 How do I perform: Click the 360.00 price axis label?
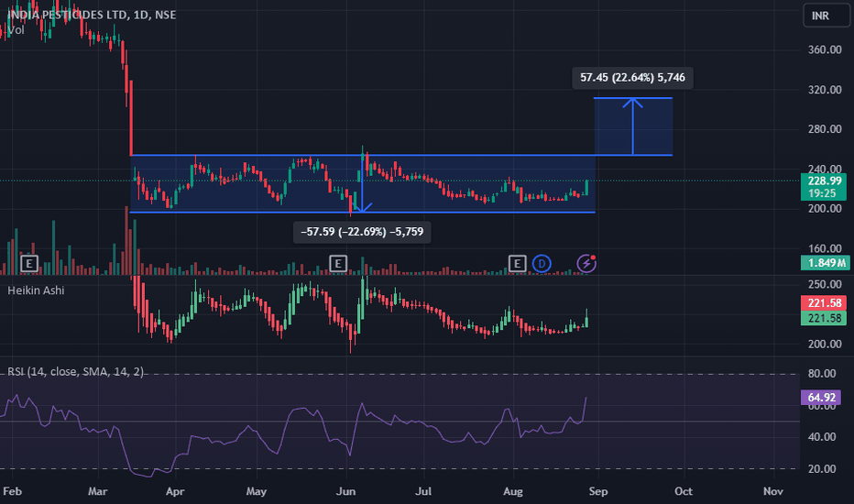click(825, 49)
